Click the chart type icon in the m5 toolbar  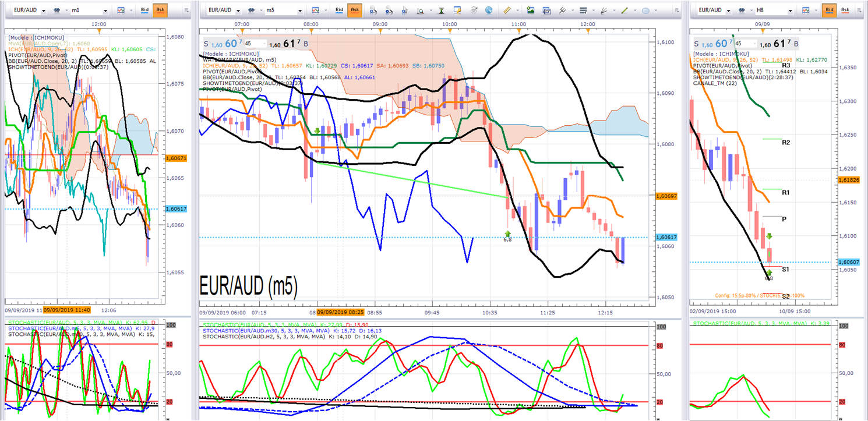click(x=315, y=10)
